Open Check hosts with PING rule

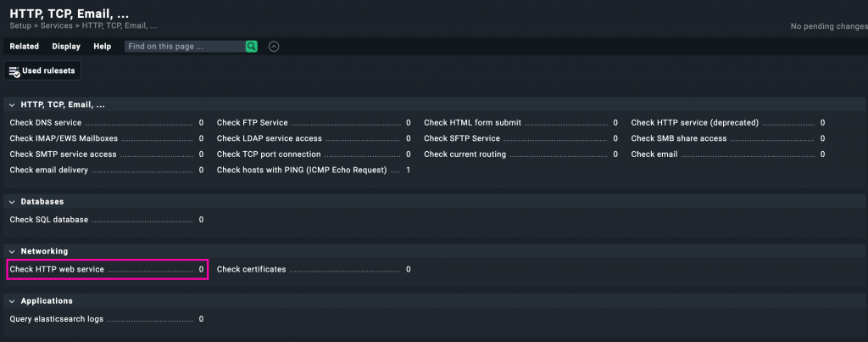302,170
